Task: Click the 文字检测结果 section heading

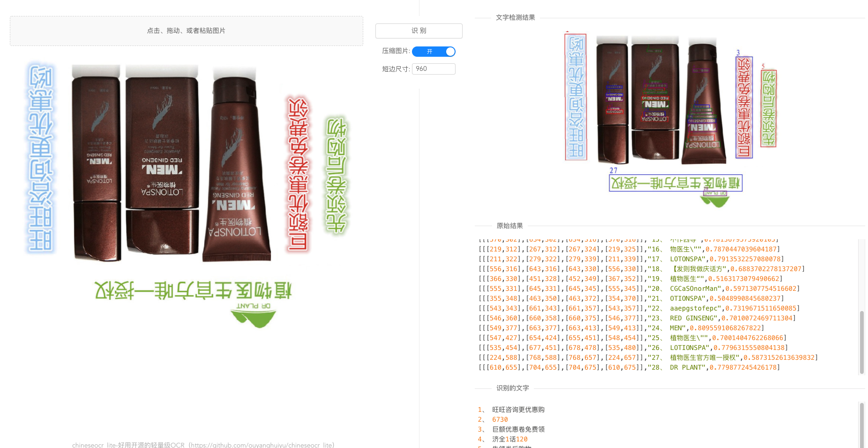Action: pyautogui.click(x=515, y=17)
